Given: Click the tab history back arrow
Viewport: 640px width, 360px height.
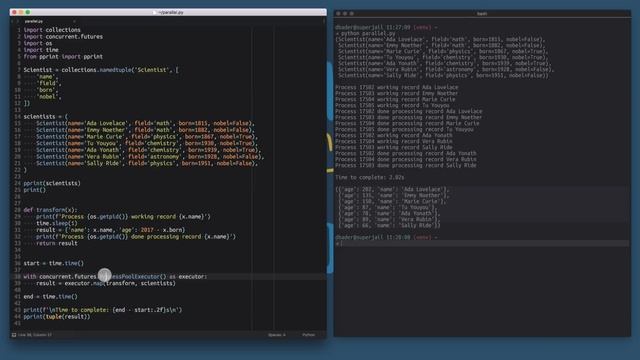Looking at the screenshot, I should click(x=12, y=21).
